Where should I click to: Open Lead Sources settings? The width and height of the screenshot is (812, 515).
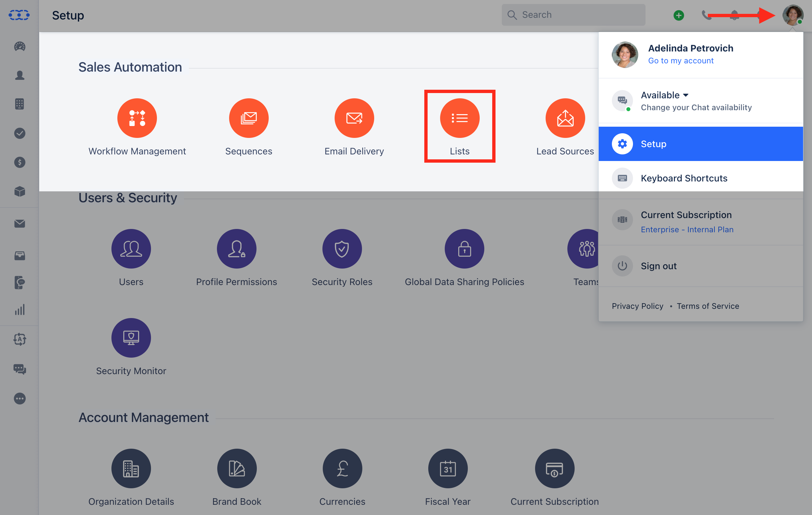point(565,118)
